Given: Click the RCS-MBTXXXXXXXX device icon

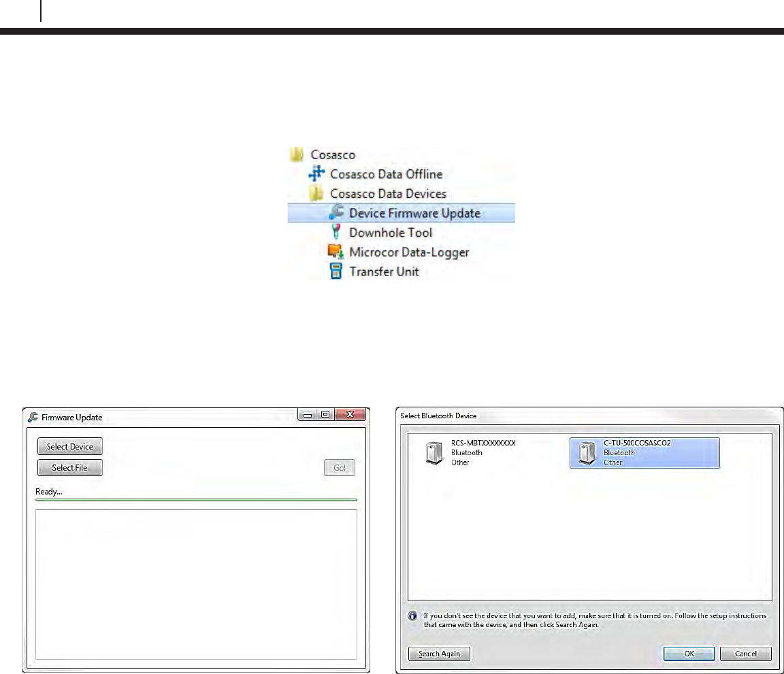Looking at the screenshot, I should 434,453.
